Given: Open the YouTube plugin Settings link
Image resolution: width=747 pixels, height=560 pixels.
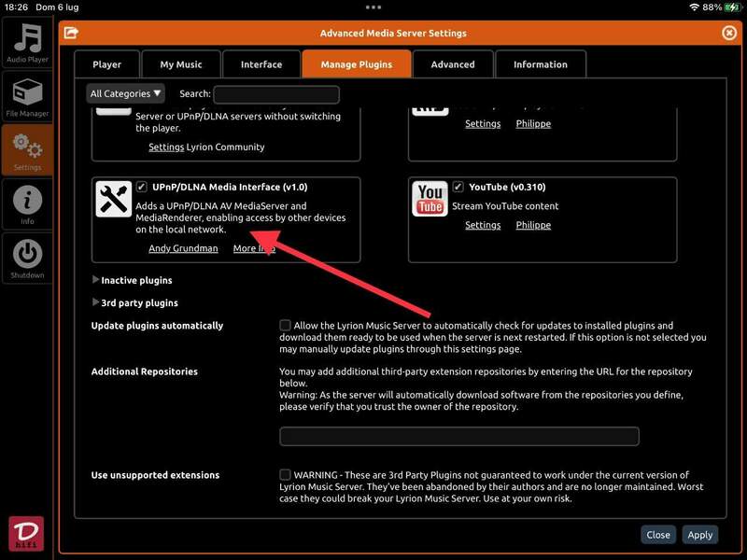Looking at the screenshot, I should click(483, 225).
